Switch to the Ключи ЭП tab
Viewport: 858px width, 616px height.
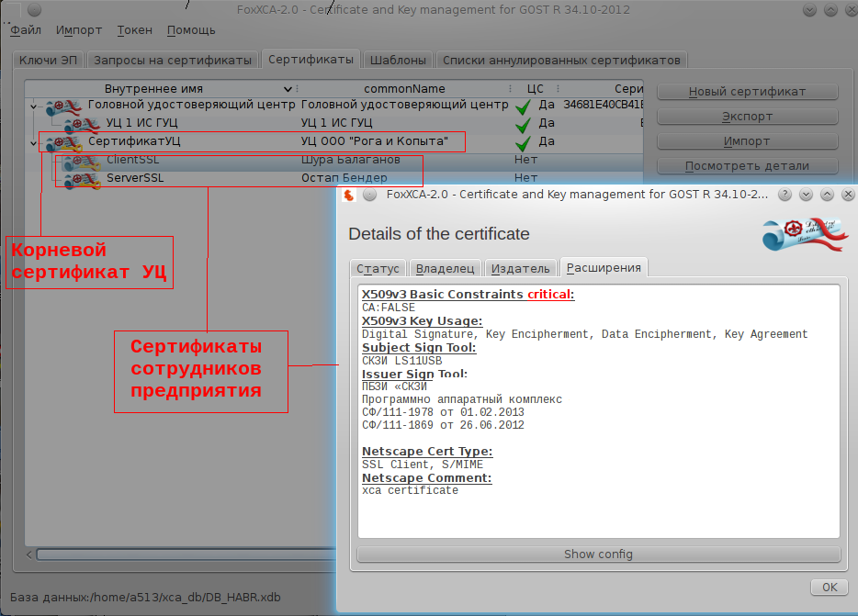[x=48, y=60]
